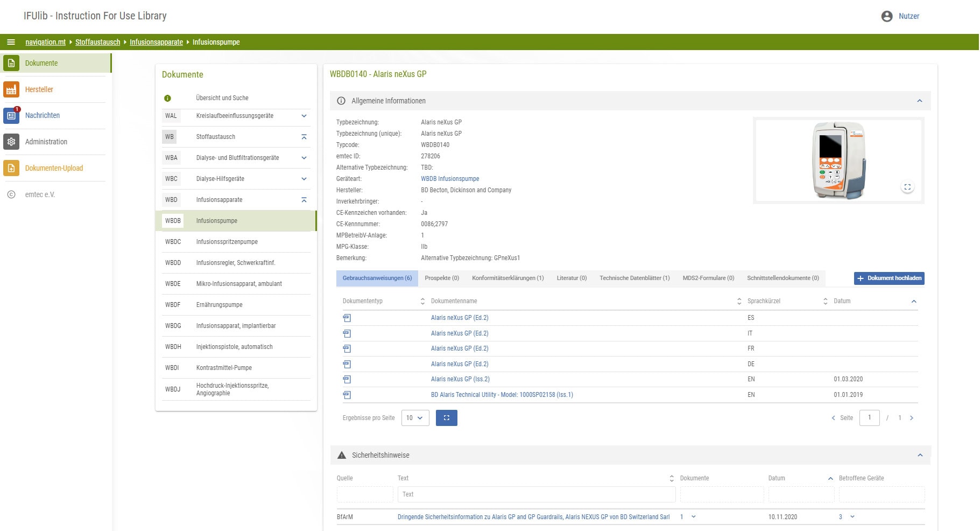This screenshot has width=980, height=531.
Task: Open the Dokumenten-Upload sidebar icon
Action: coord(11,168)
